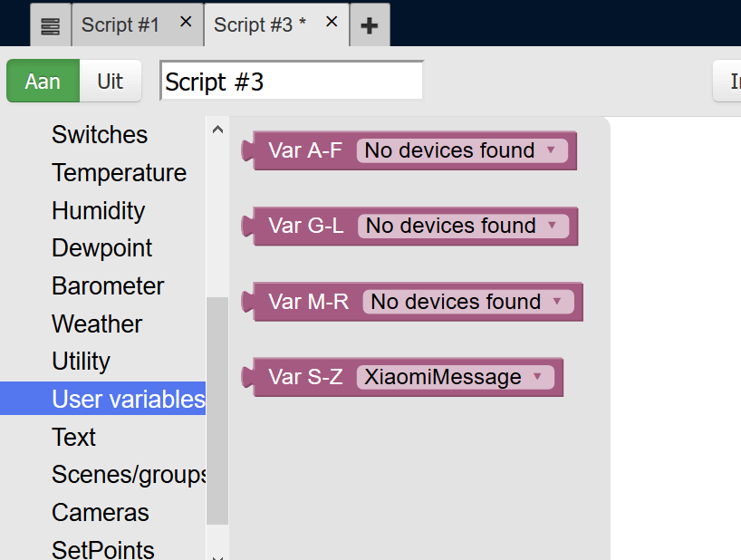Choose the Utility category
The image size is (741, 560).
[81, 362]
